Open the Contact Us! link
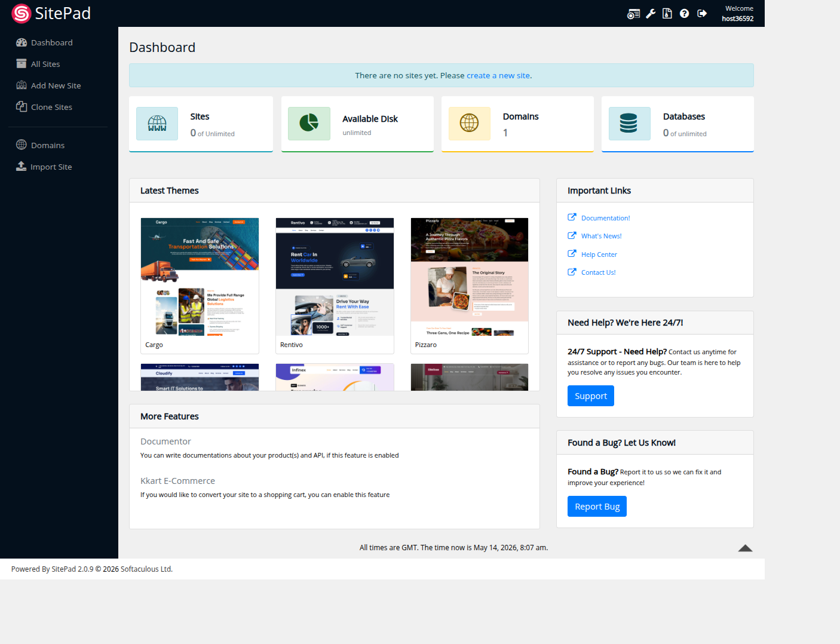This screenshot has height=644, width=840. click(598, 272)
